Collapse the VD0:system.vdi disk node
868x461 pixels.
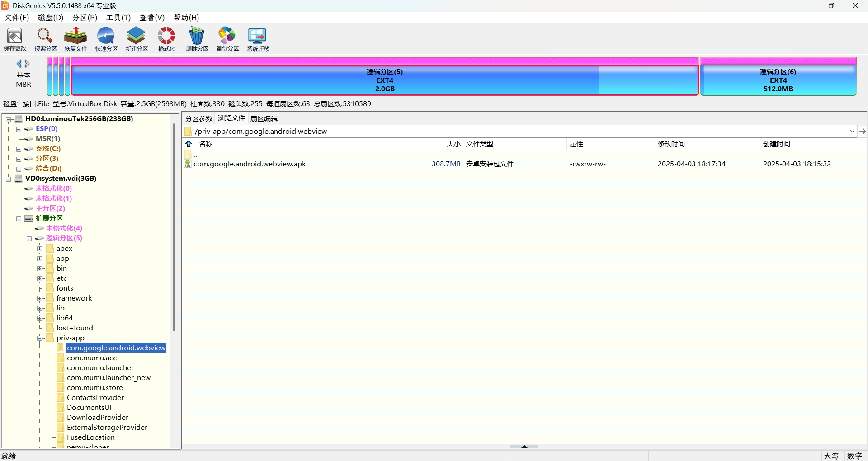[x=8, y=179]
